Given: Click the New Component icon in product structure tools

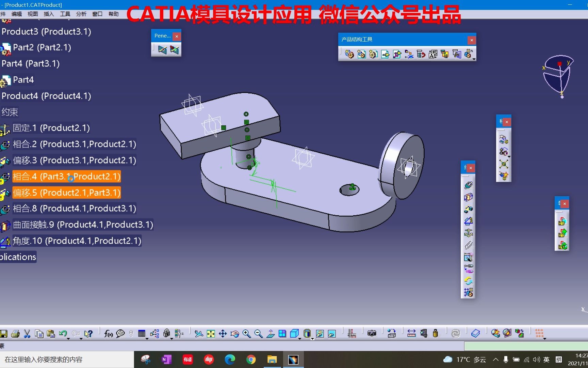Looking at the screenshot, I should click(349, 54).
